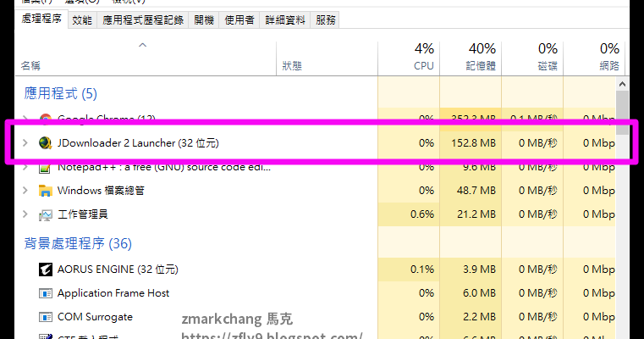Screen dimensions: 644x339
Task: Click the COM Surrogate process icon
Action: click(x=45, y=317)
